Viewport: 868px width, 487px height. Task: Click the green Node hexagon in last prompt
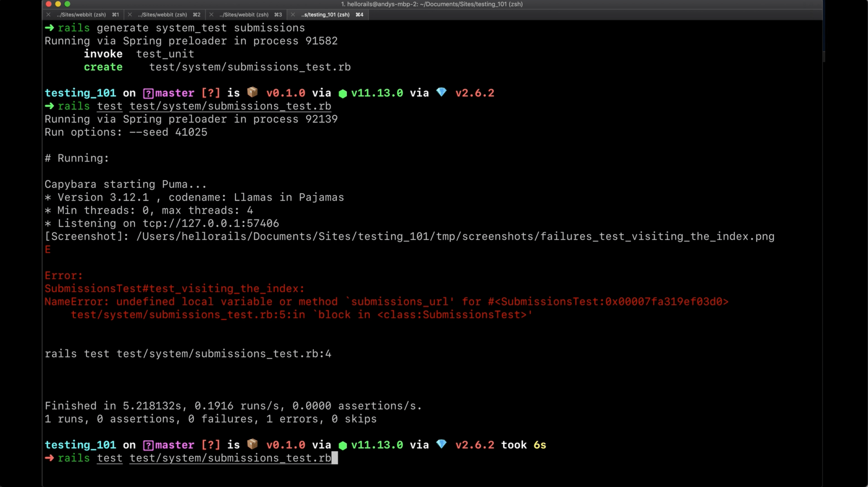pyautogui.click(x=343, y=446)
